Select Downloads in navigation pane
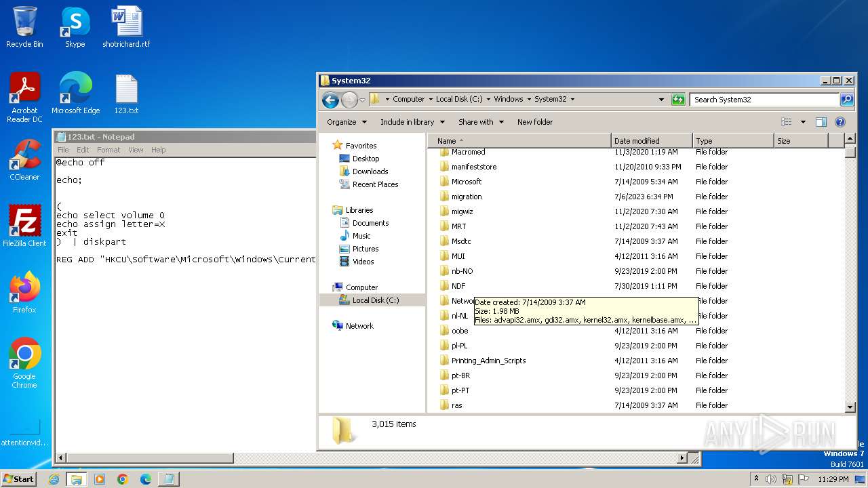The width and height of the screenshot is (868, 488). (370, 171)
